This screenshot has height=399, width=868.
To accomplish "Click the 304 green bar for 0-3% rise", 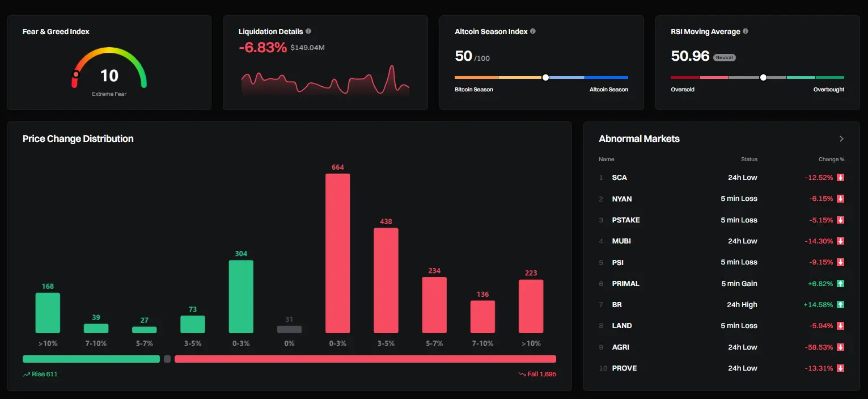I will click(x=241, y=297).
